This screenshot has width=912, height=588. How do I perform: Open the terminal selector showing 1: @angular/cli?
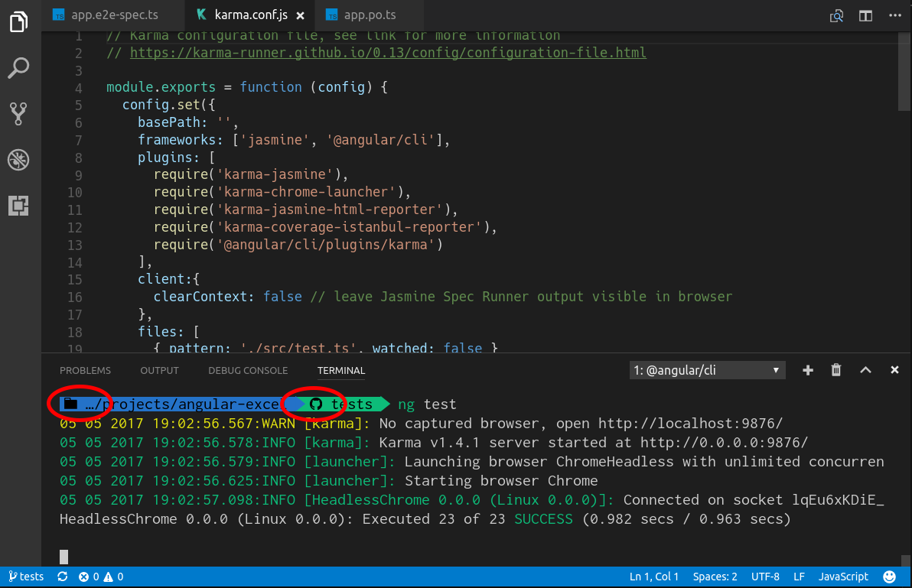(707, 369)
